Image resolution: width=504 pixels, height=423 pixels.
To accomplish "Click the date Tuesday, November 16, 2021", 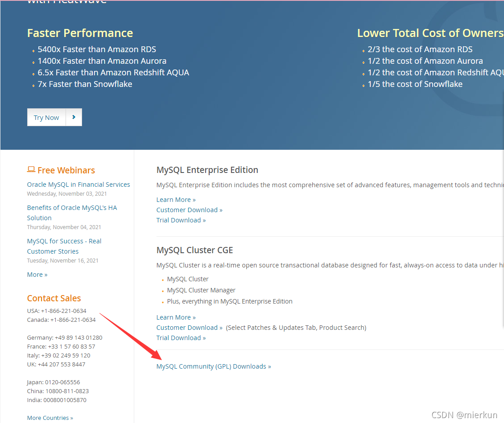I will coord(63,260).
